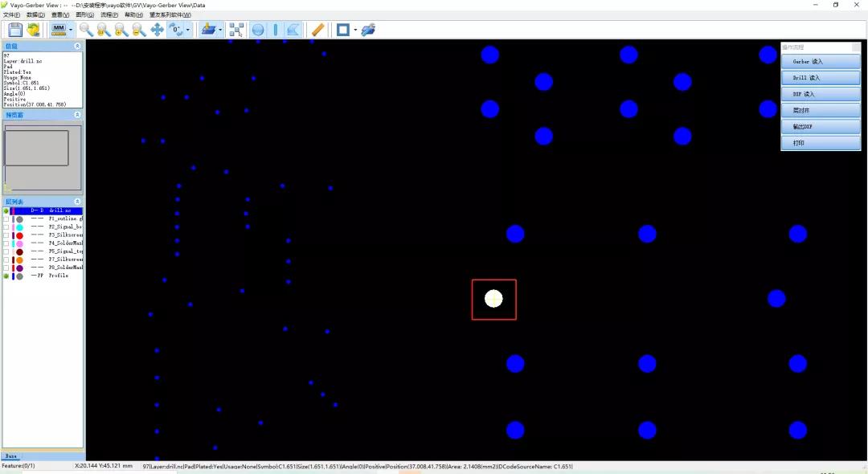The width and height of the screenshot is (868, 474).
Task: Select the pick-squares selection tool
Action: [236, 29]
